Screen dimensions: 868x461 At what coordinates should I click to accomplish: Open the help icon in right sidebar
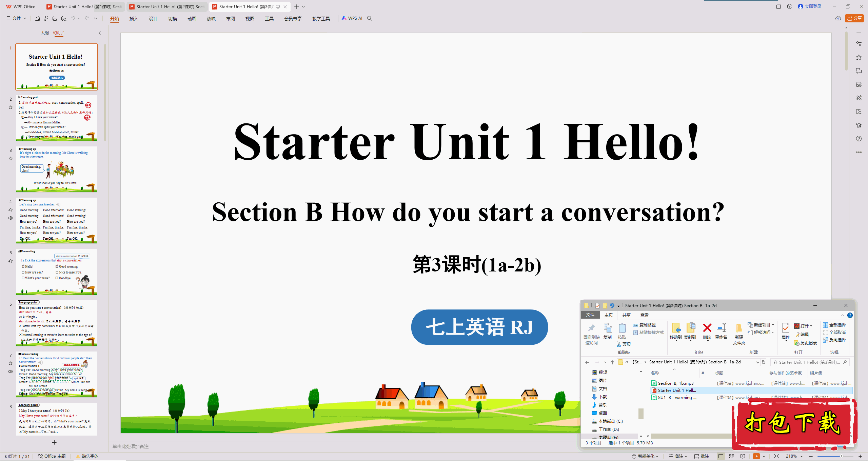pyautogui.click(x=859, y=139)
